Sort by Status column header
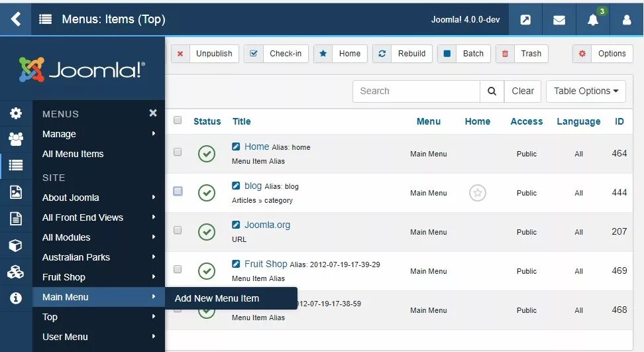Viewport: 644px width, 352px height. [207, 121]
